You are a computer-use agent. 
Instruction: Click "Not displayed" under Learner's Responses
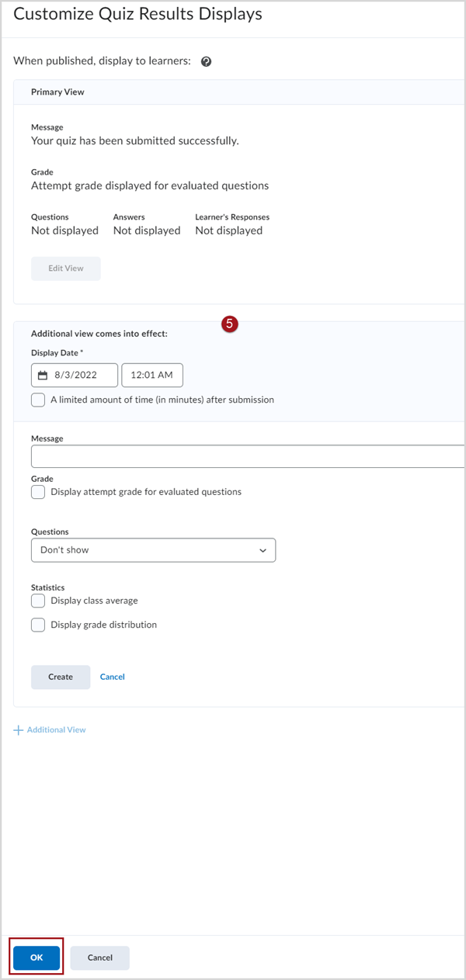229,230
